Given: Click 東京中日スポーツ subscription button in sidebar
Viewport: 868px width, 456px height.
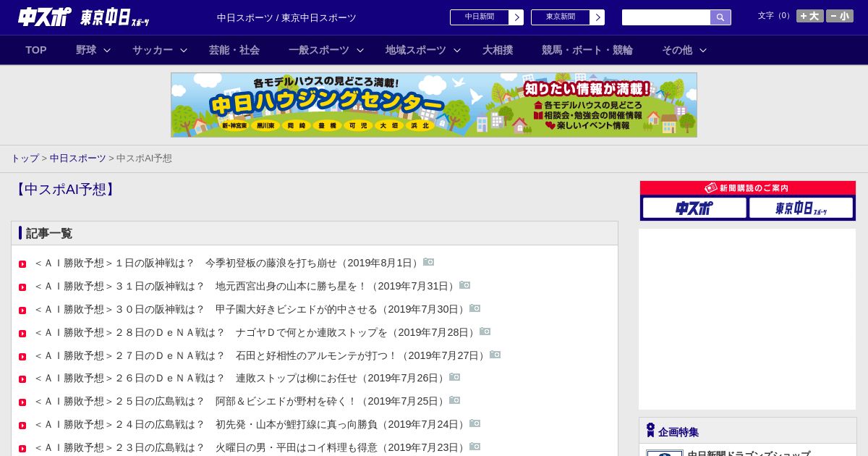Looking at the screenshot, I should tap(801, 208).
